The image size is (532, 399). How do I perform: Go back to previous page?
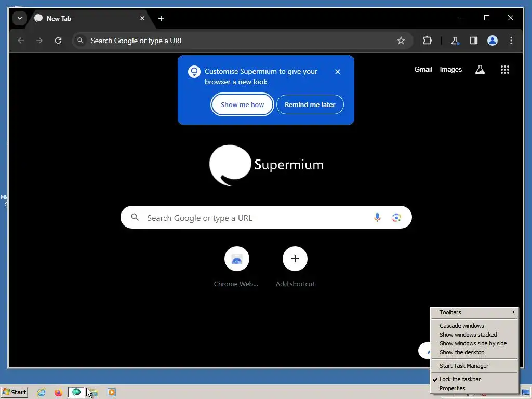tap(21, 41)
